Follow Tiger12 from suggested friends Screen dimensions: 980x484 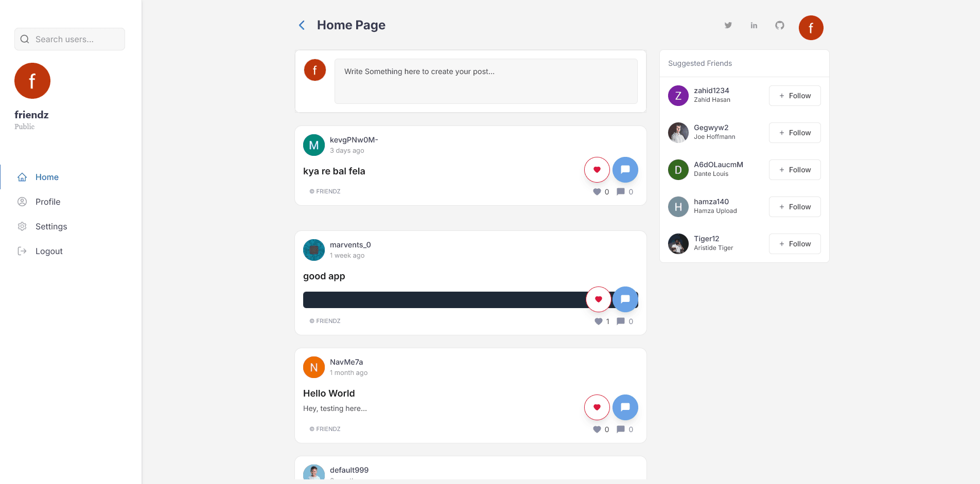point(794,244)
